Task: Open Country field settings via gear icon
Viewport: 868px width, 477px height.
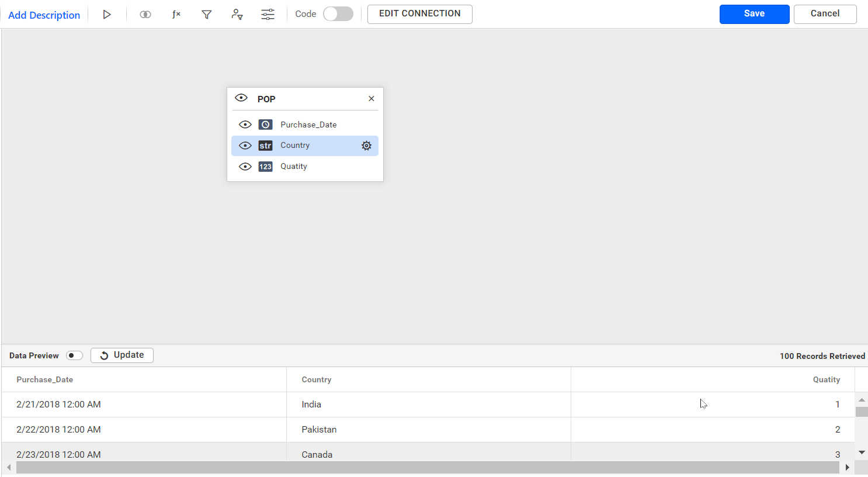Action: tap(366, 146)
